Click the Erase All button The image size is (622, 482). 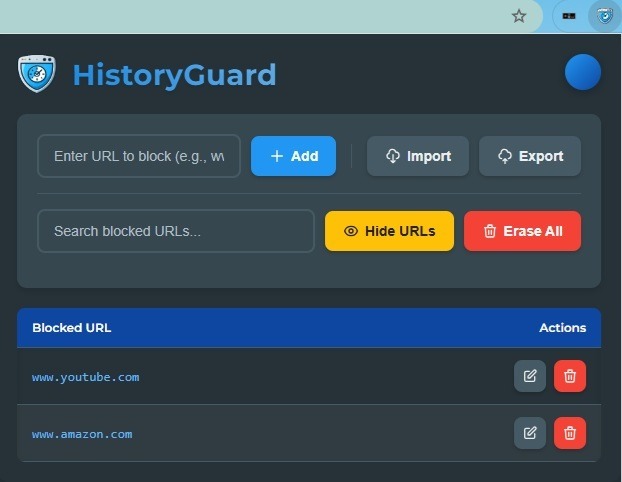click(x=522, y=231)
